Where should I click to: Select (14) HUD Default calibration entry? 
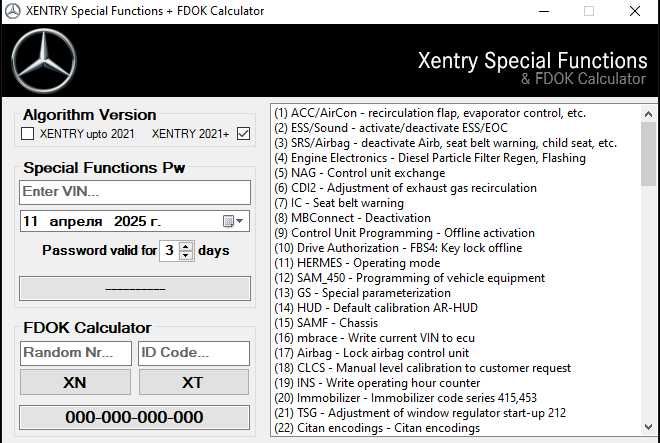point(376,308)
